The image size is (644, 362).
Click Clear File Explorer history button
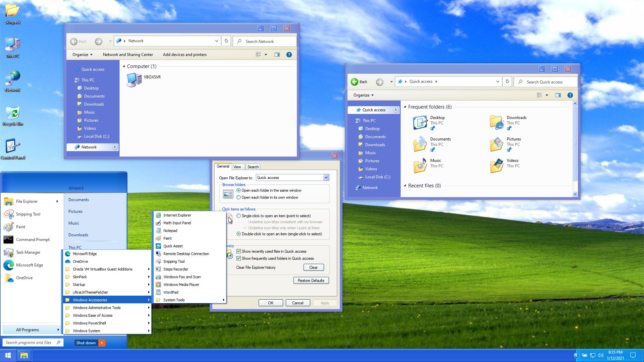(313, 267)
